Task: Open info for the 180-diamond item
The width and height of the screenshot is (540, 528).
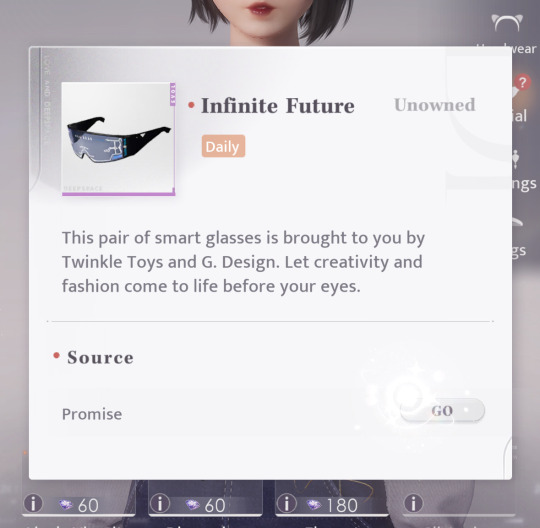Action: [x=287, y=503]
